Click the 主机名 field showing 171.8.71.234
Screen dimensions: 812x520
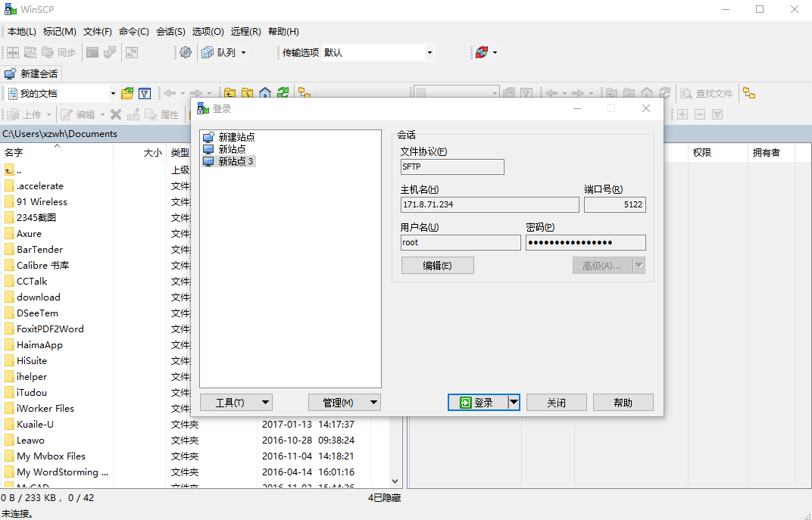coord(490,204)
